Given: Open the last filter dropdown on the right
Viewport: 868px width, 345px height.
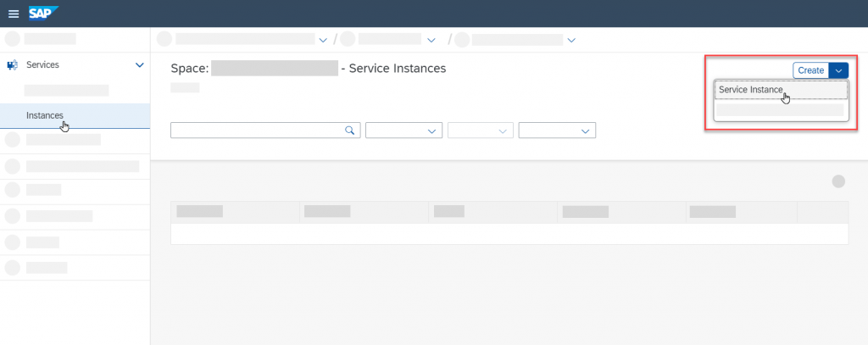Looking at the screenshot, I should pyautogui.click(x=557, y=131).
